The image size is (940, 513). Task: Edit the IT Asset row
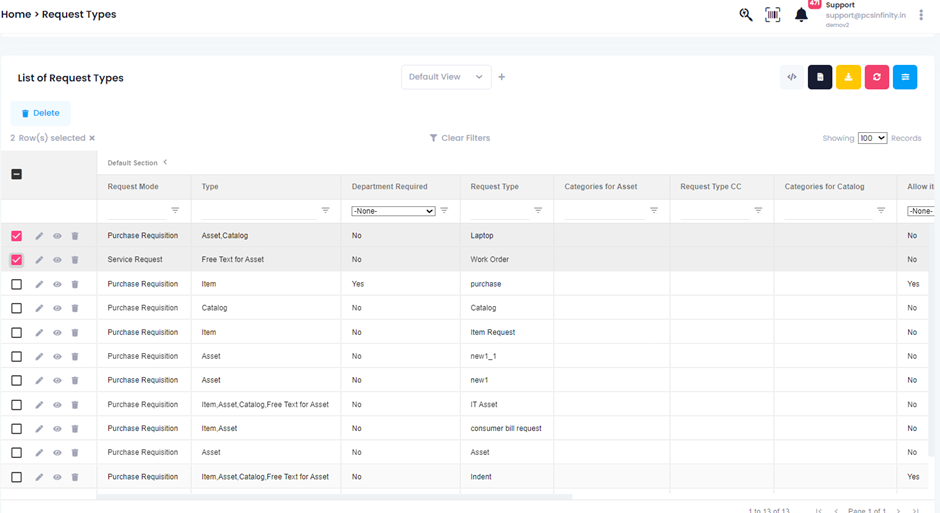[x=39, y=405]
